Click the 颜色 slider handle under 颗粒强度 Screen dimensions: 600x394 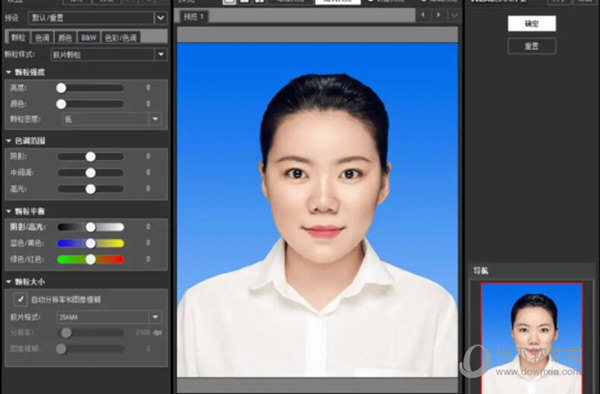coord(61,104)
